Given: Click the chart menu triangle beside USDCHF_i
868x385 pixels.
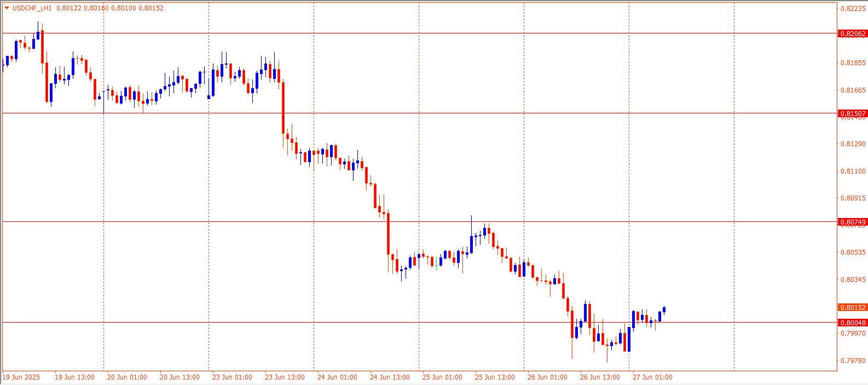Looking at the screenshot, I should tap(7, 8).
